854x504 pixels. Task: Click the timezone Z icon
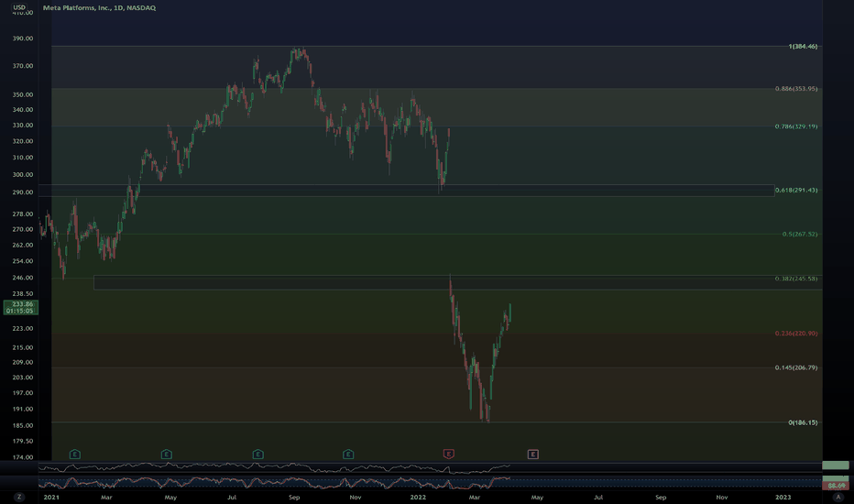click(19, 497)
